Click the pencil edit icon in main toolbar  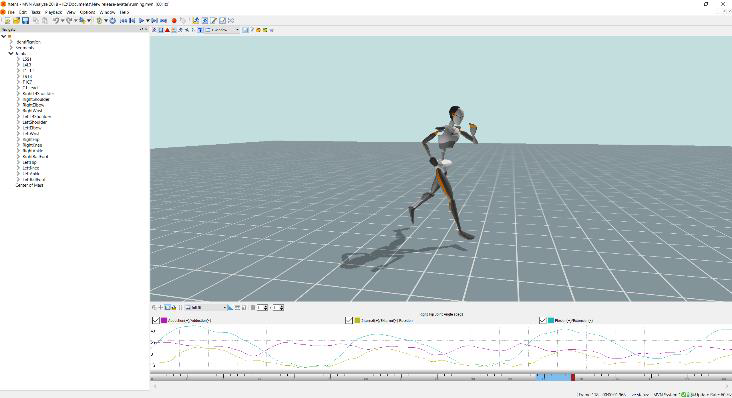pos(213,21)
